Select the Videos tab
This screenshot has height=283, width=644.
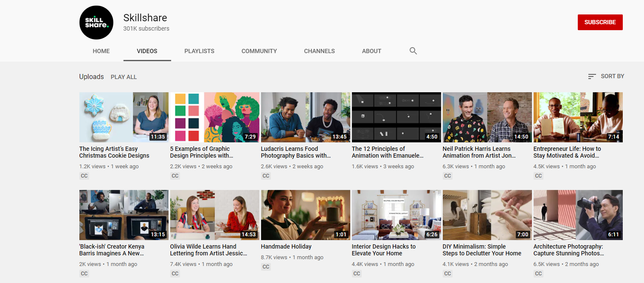pos(147,51)
